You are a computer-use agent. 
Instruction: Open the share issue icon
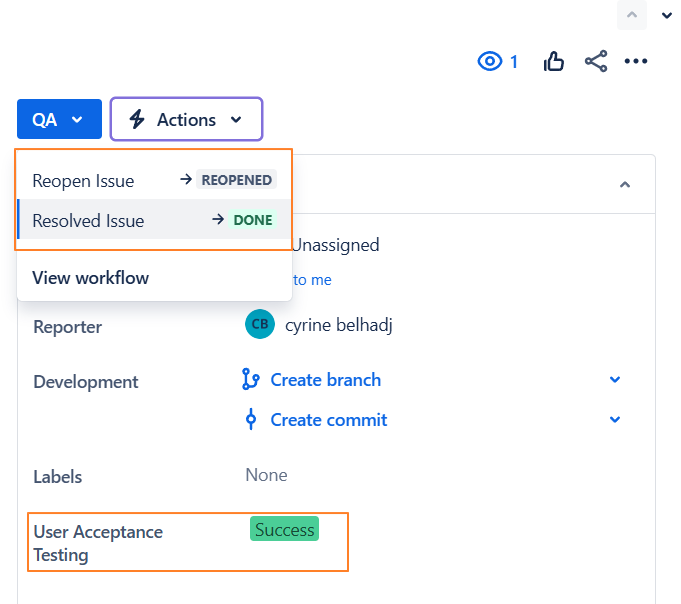point(596,62)
